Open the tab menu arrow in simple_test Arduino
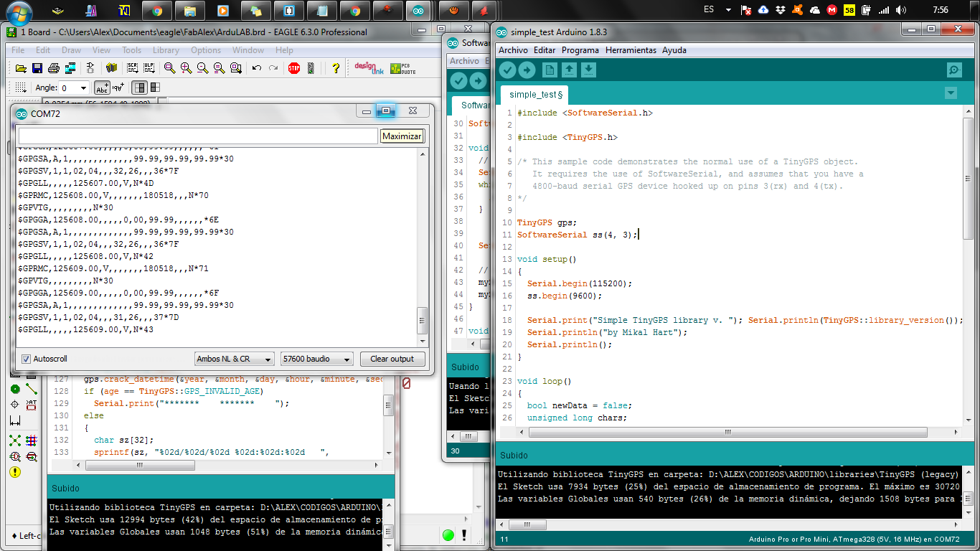The image size is (980, 551). pos(951,93)
